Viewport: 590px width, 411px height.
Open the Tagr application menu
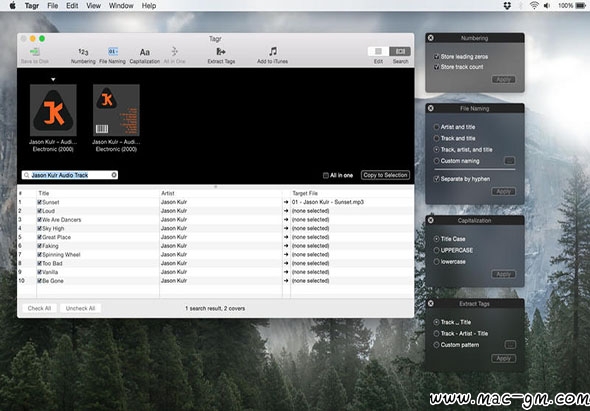point(32,6)
